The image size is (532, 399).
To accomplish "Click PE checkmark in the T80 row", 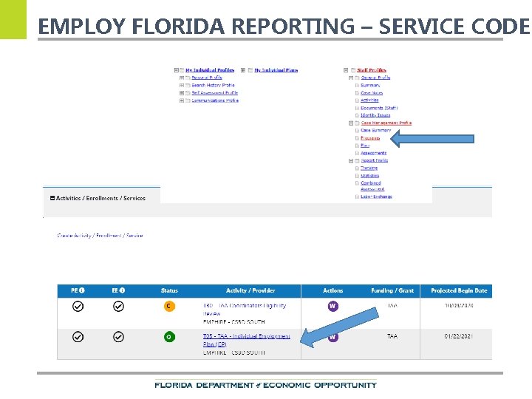I will point(78,307).
